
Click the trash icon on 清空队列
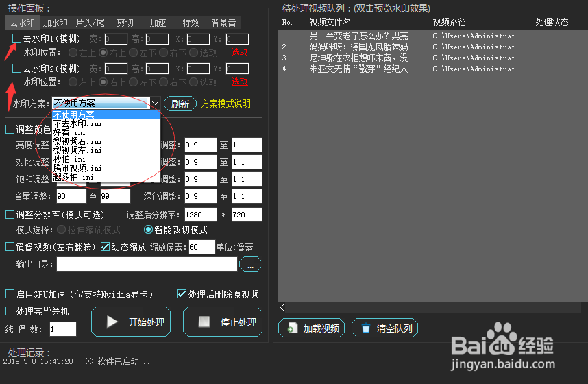[x=366, y=328]
